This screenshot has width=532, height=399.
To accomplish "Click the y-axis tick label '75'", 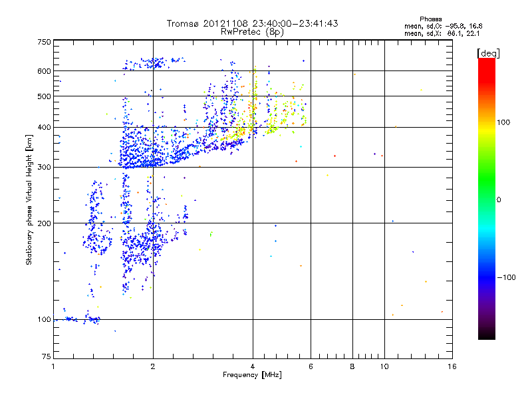I will [47, 356].
